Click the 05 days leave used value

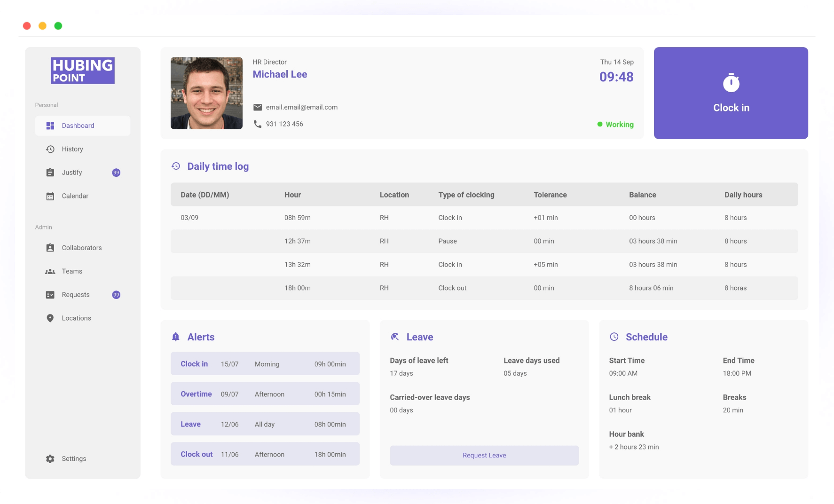pos(515,373)
